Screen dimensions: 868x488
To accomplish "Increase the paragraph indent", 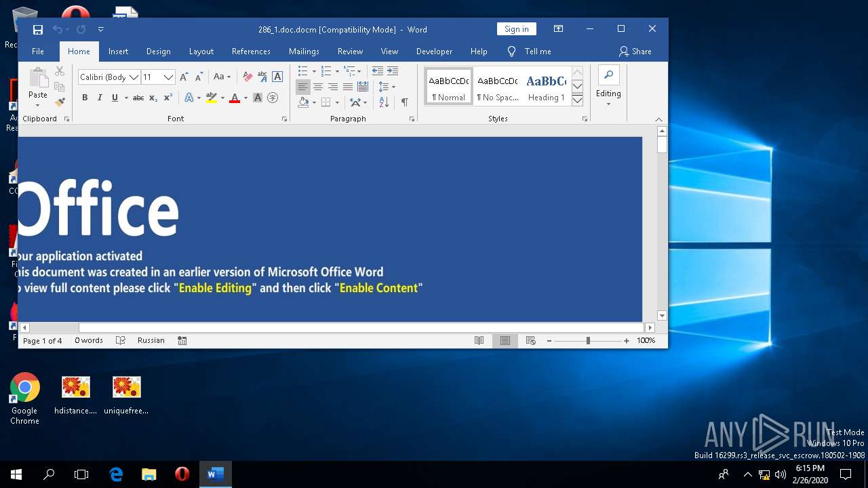I will 393,71.
